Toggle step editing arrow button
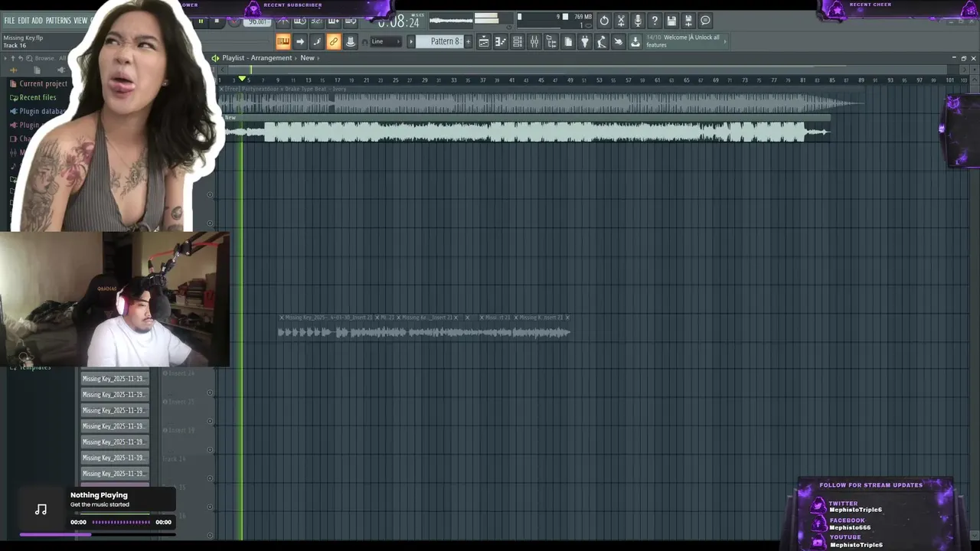The image size is (980, 551). tap(300, 41)
